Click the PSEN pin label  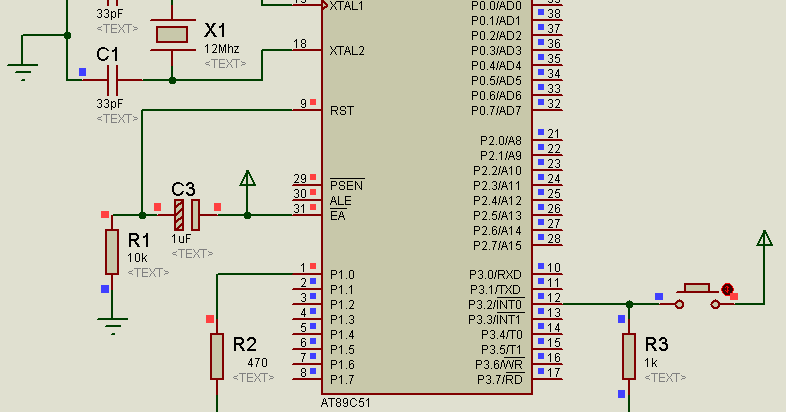pyautogui.click(x=346, y=185)
